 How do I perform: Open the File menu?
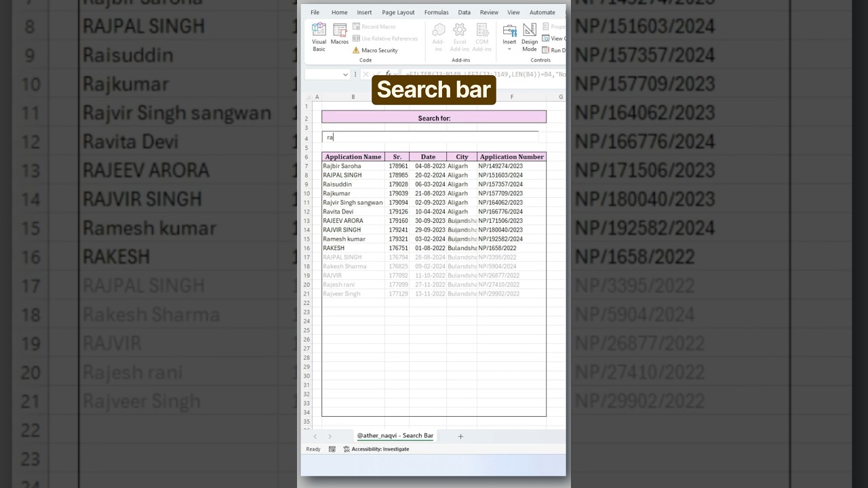coord(315,12)
